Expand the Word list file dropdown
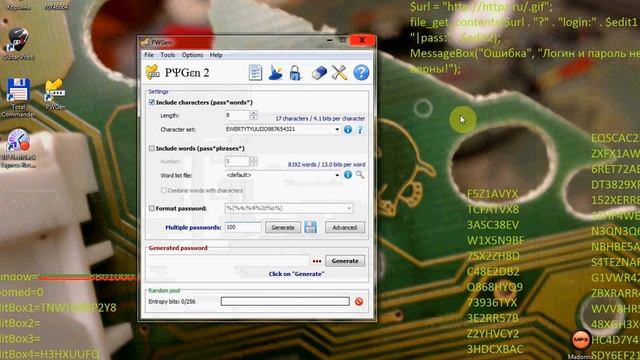The image size is (640, 360). (337, 175)
